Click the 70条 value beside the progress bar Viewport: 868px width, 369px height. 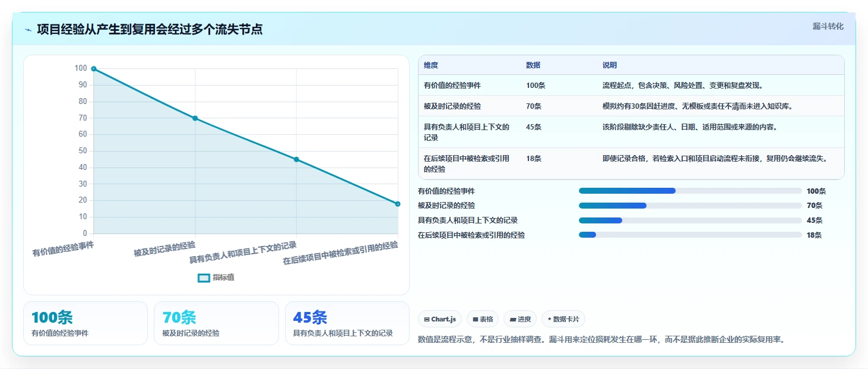click(x=815, y=206)
